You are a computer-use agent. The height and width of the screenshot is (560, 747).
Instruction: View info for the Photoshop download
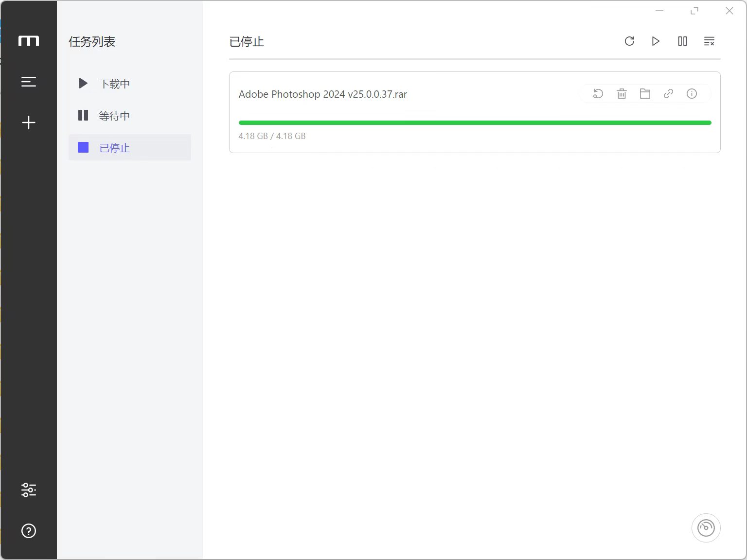tap(692, 93)
